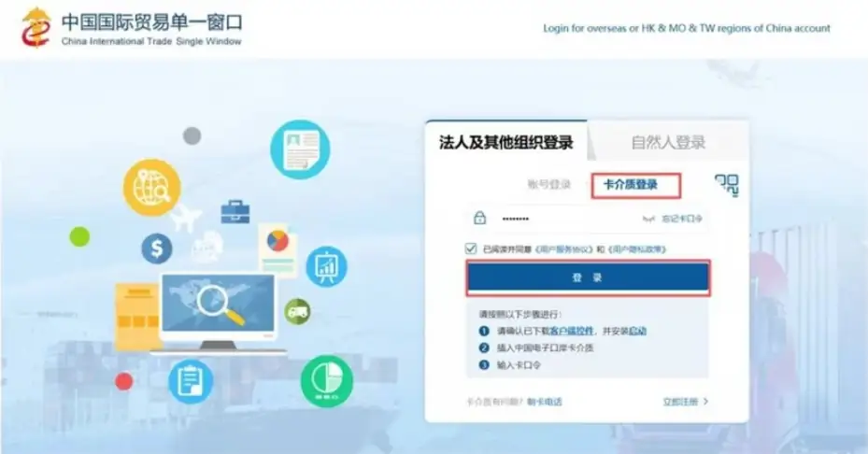The height and width of the screenshot is (454, 868).
Task: Open the 客户端控件 download link
Action: click(x=571, y=331)
